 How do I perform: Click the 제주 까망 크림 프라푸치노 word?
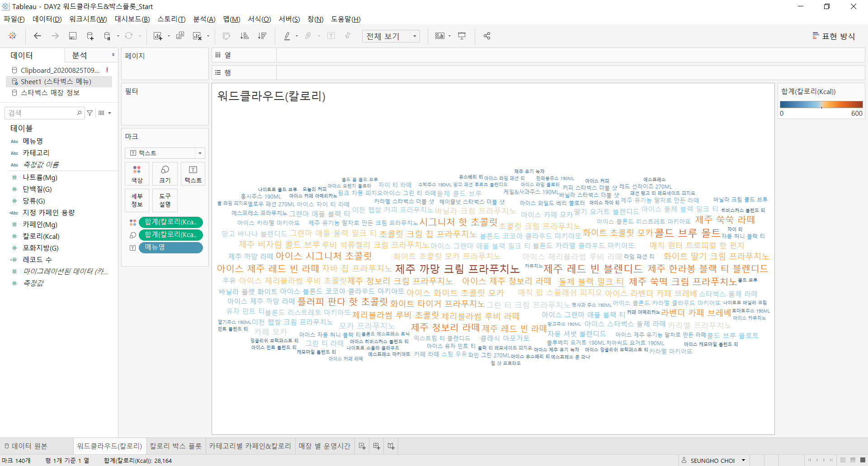[458, 269]
